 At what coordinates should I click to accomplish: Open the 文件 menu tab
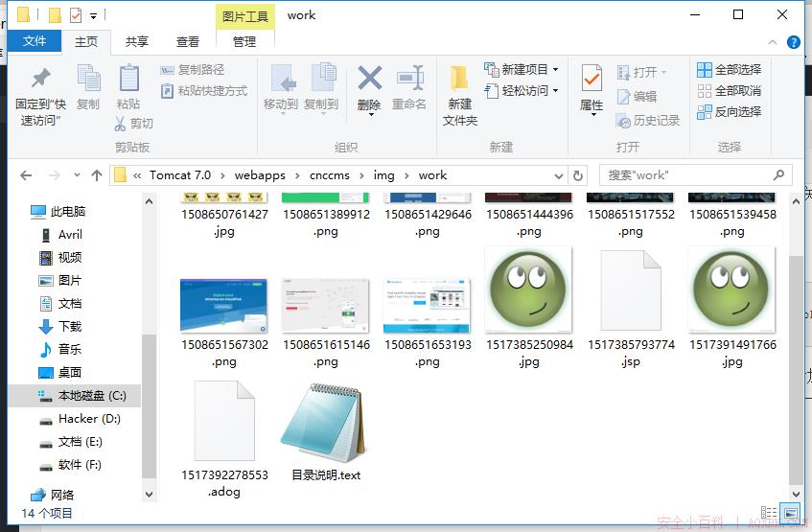tap(35, 41)
